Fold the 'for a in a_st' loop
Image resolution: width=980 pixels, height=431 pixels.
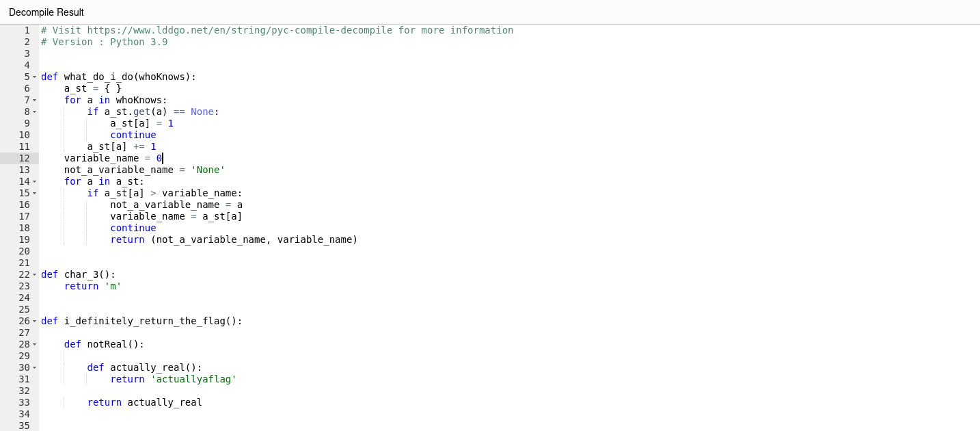click(34, 181)
